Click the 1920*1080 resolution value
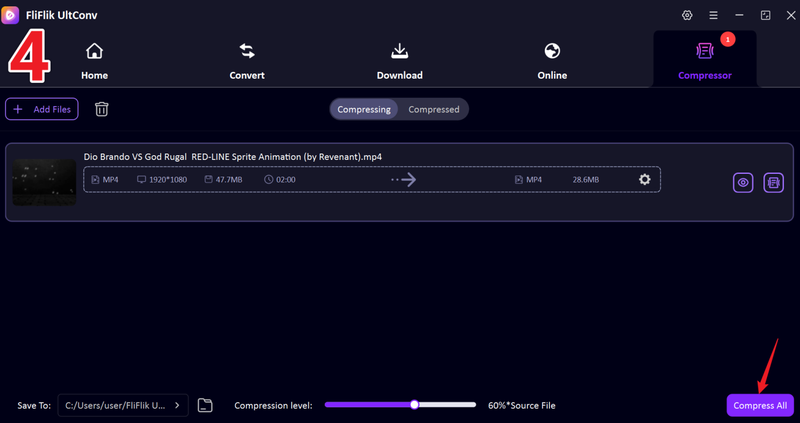 point(168,180)
